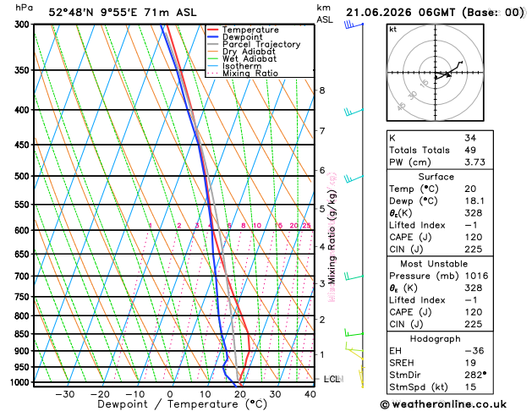Click the LCL marker label
Viewport: 532px width, 411px height.
tap(333, 379)
